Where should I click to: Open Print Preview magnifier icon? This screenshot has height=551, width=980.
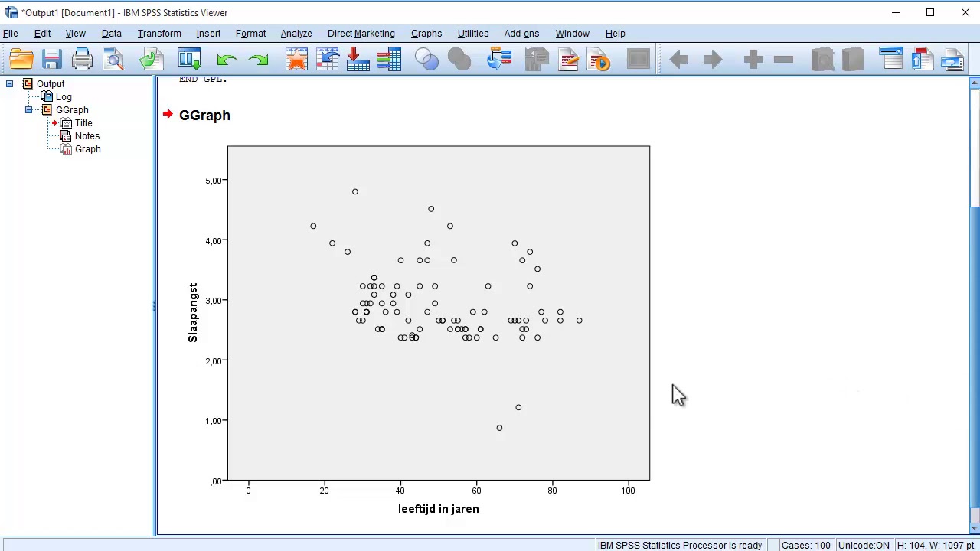113,60
